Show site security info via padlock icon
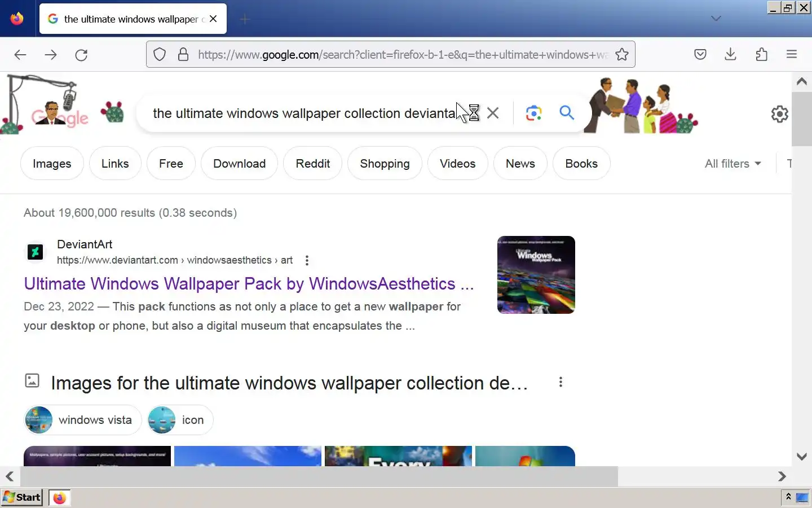 pyautogui.click(x=183, y=55)
